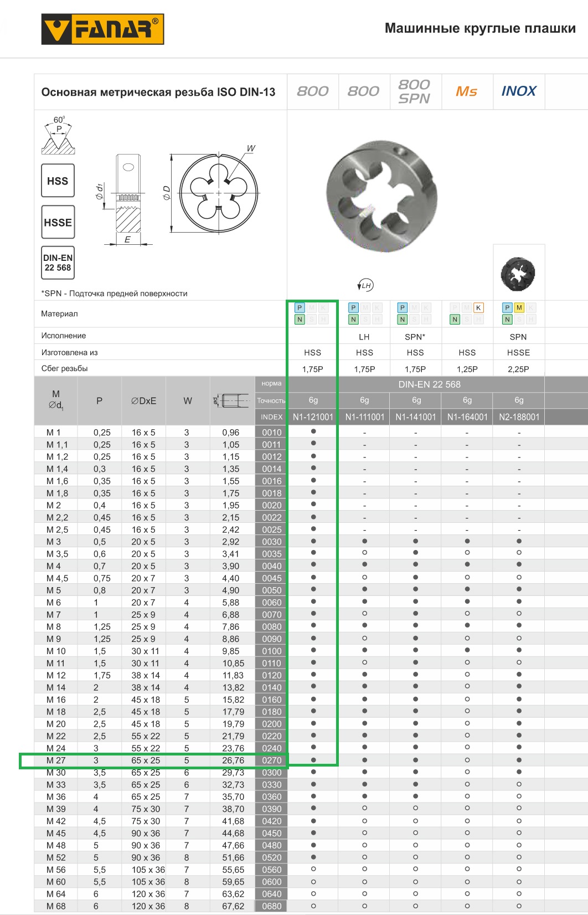Select index code N1-164001
The image size is (588, 915).
pyautogui.click(x=467, y=417)
